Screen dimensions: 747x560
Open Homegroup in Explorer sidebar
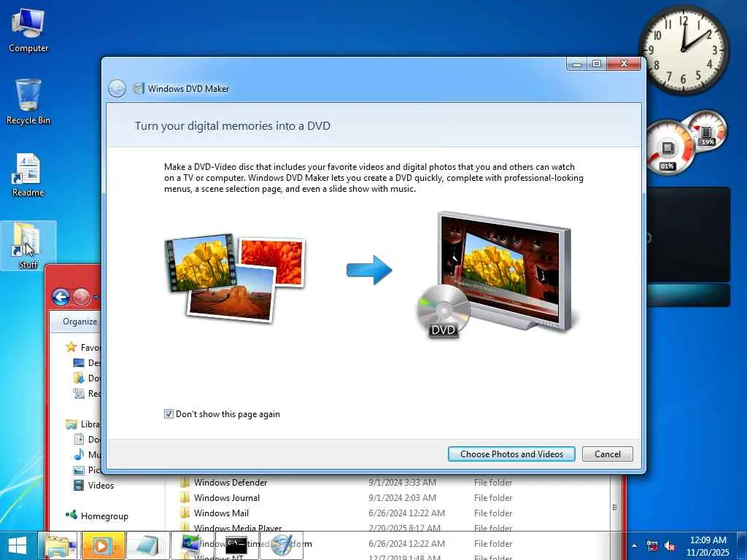click(x=97, y=516)
